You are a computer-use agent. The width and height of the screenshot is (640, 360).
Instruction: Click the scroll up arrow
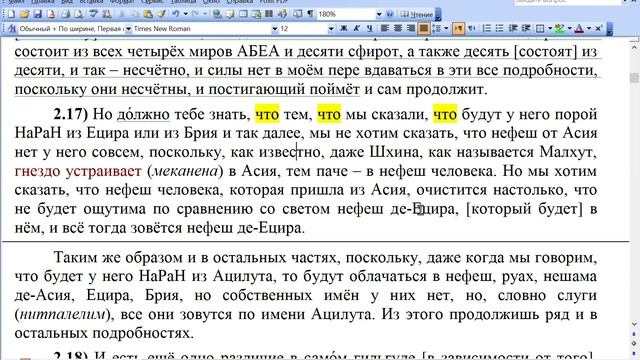coord(634,48)
